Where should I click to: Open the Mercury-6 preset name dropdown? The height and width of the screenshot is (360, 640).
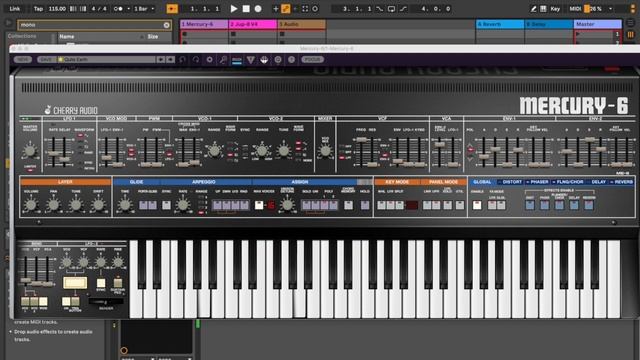pyautogui.click(x=107, y=60)
